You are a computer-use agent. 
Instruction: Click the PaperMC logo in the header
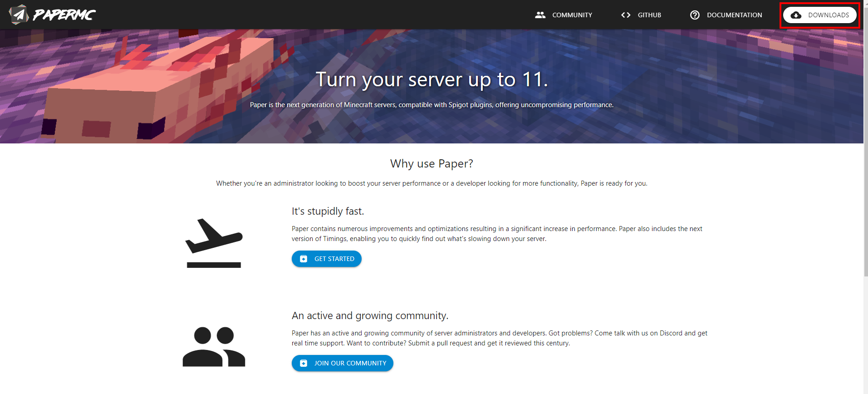(52, 15)
